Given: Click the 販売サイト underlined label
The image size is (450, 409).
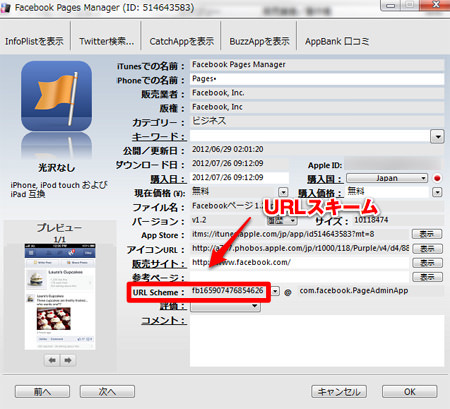Looking at the screenshot, I should pos(159,264).
